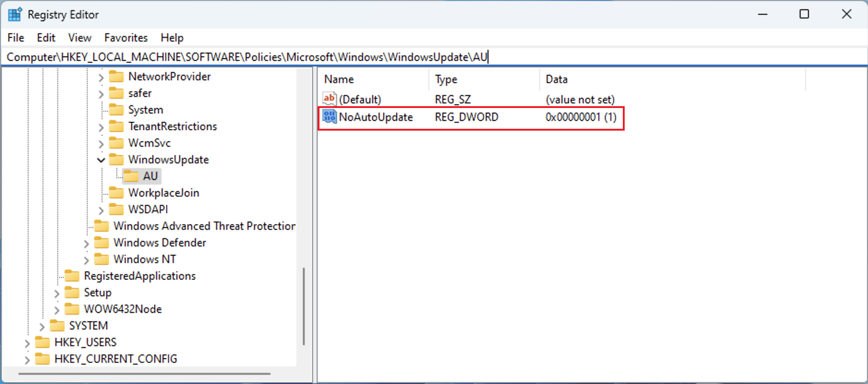Screen dimensions: 868x384
Task: Expand the HKEY_CURRENT_CONFIG hive
Action: pos(27,360)
